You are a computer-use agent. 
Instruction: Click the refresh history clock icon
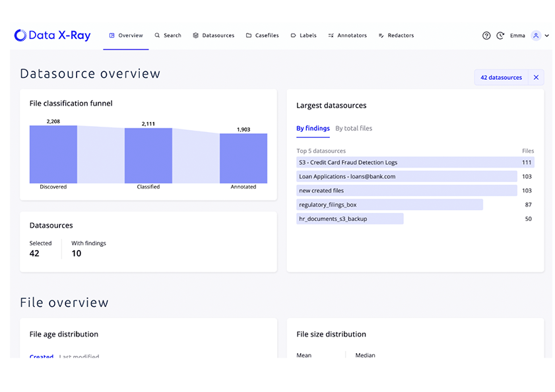[500, 36]
